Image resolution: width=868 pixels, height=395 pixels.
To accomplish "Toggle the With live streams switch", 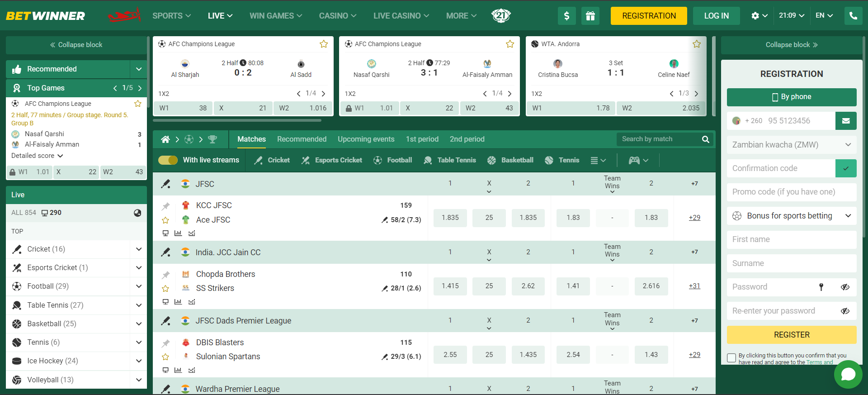I will (x=168, y=160).
